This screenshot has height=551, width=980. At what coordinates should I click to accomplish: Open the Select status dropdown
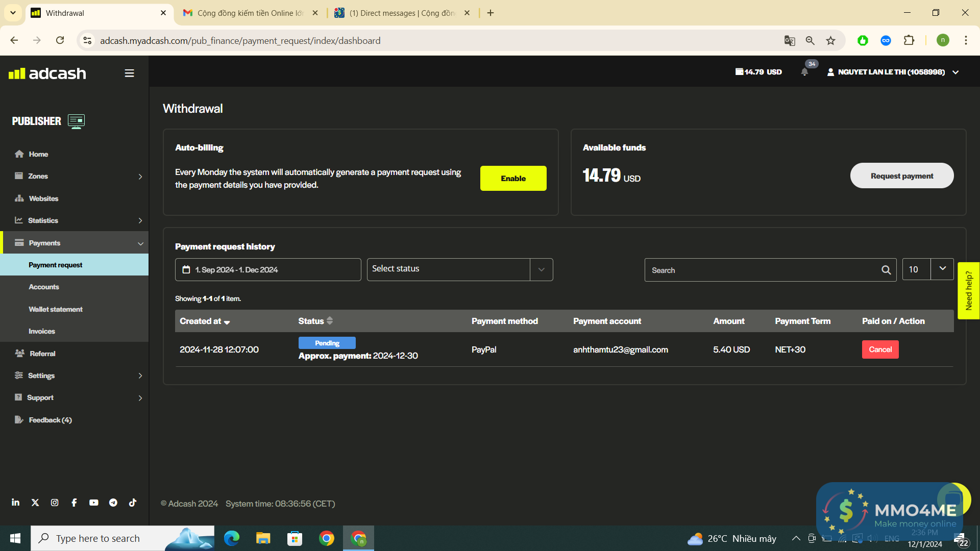[x=459, y=269]
